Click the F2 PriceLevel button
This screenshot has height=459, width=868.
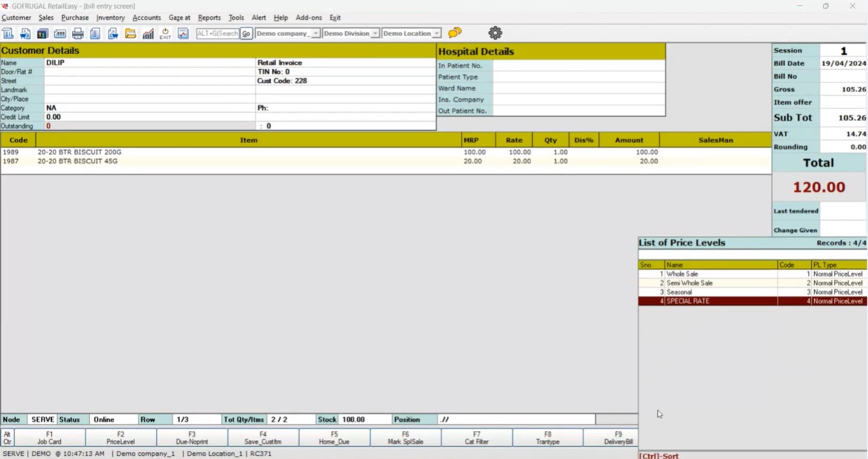tap(121, 438)
